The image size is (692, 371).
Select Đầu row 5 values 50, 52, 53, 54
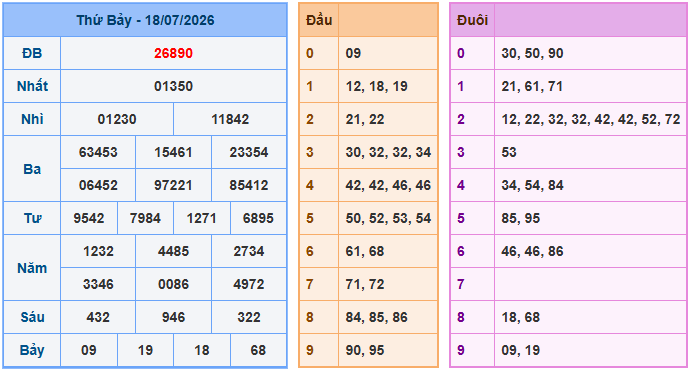click(x=388, y=218)
